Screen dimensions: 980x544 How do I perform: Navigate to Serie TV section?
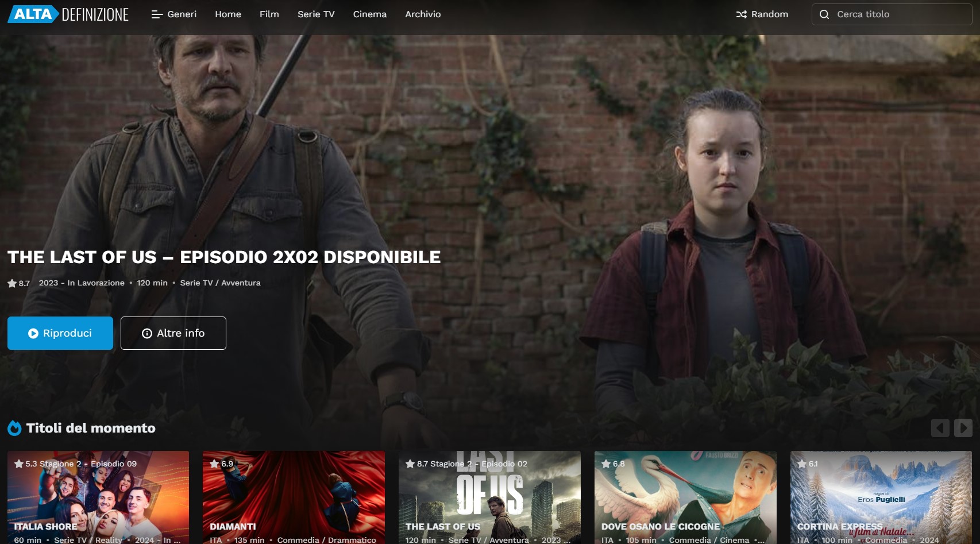(x=316, y=14)
